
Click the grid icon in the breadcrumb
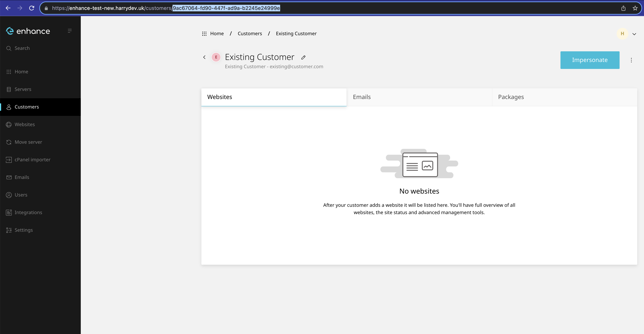point(204,34)
